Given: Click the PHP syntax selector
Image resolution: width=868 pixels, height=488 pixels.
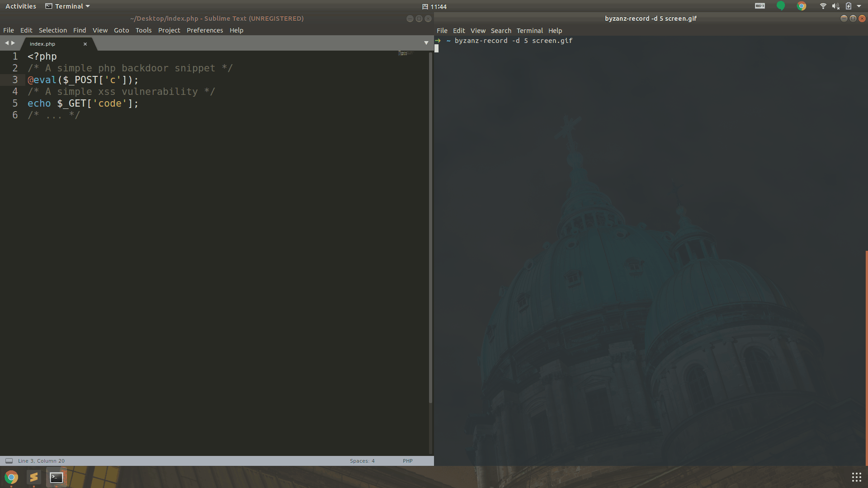Looking at the screenshot, I should tap(407, 461).
